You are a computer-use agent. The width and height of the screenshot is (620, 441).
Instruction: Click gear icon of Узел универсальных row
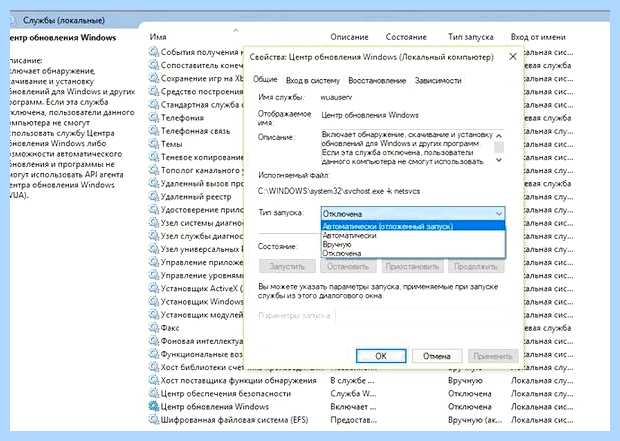pos(153,249)
